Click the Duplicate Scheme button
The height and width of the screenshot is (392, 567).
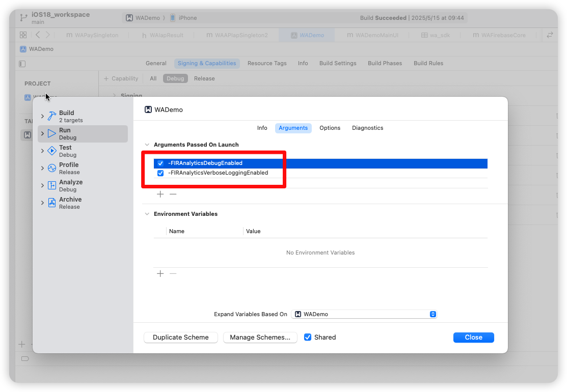[181, 338]
